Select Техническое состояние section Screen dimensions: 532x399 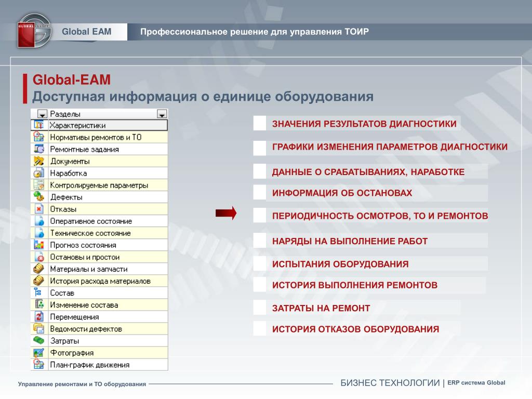(99, 233)
